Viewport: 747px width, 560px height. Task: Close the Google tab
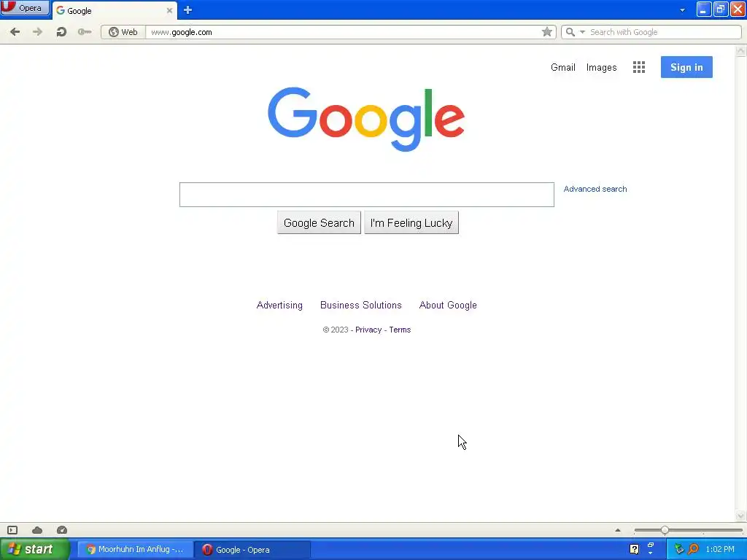click(169, 10)
